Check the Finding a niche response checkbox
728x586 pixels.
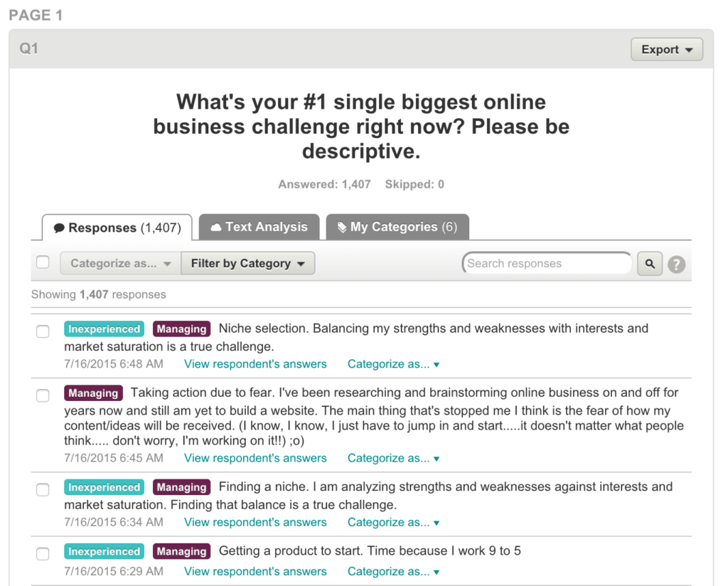click(43, 490)
